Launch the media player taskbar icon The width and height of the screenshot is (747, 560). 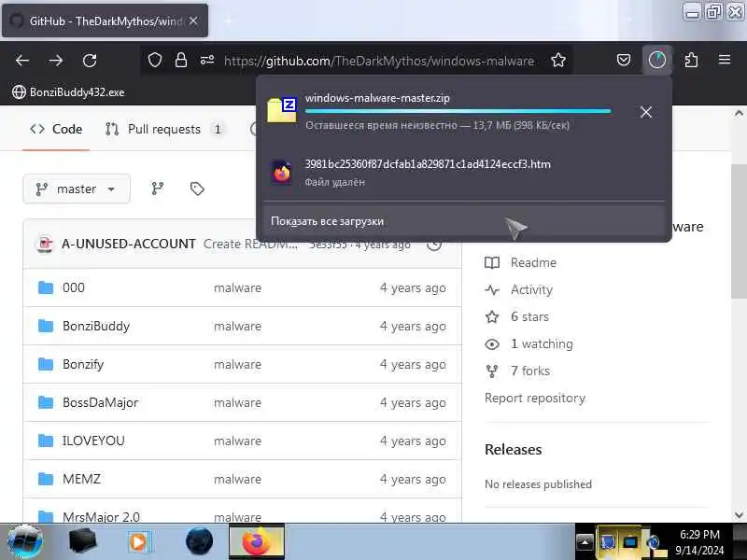tap(139, 541)
